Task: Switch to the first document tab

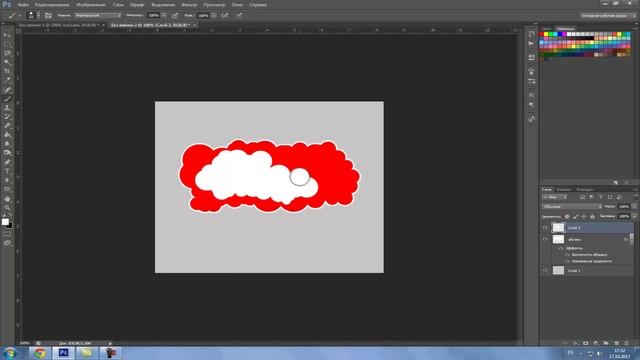Action: point(58,25)
